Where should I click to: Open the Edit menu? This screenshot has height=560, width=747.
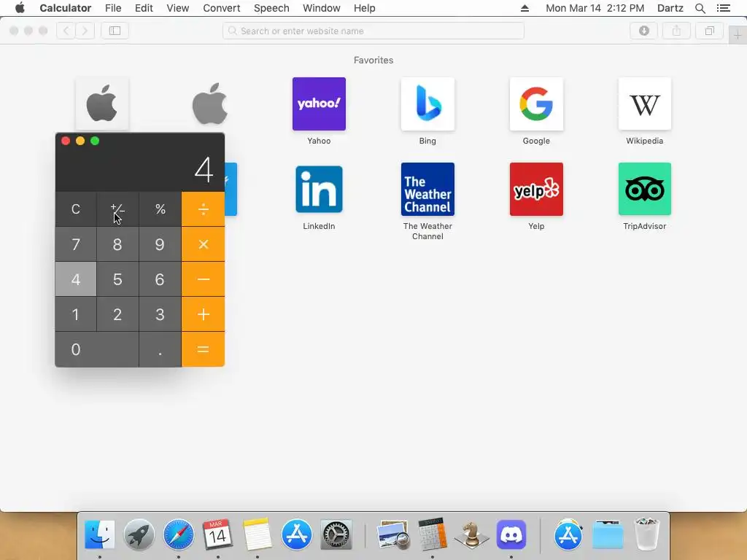[144, 8]
